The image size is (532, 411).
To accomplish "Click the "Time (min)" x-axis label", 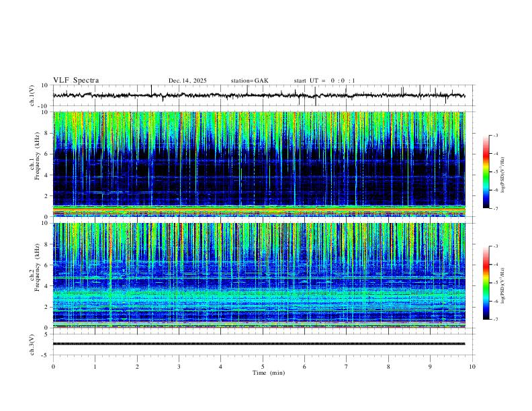I will point(269,373).
